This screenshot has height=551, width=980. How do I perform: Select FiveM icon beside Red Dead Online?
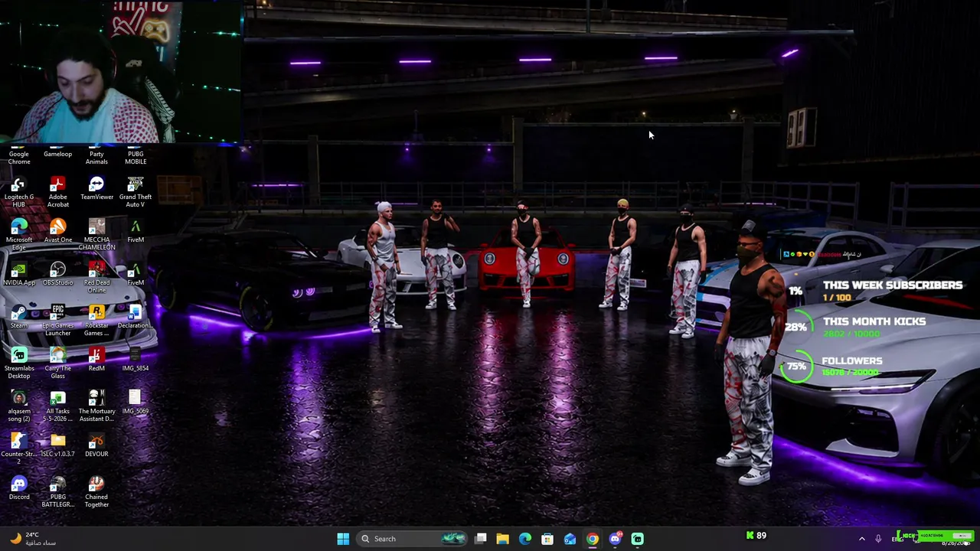136,274
